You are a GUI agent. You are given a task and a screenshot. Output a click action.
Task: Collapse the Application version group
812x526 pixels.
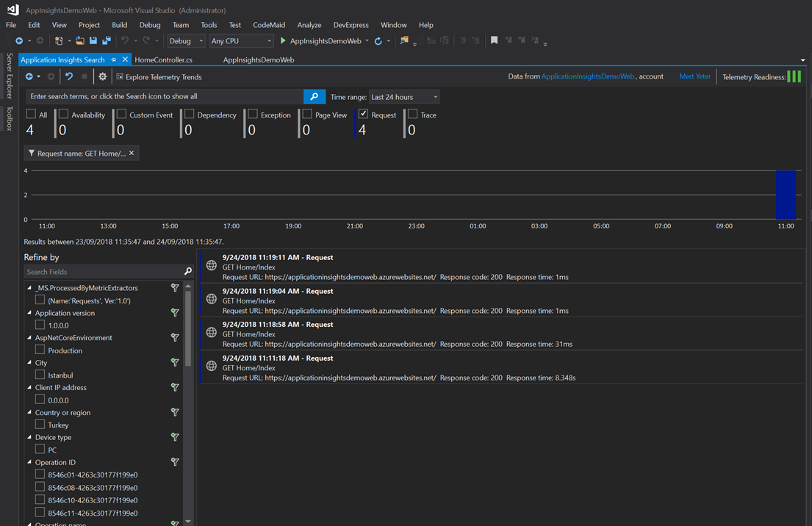pyautogui.click(x=29, y=313)
